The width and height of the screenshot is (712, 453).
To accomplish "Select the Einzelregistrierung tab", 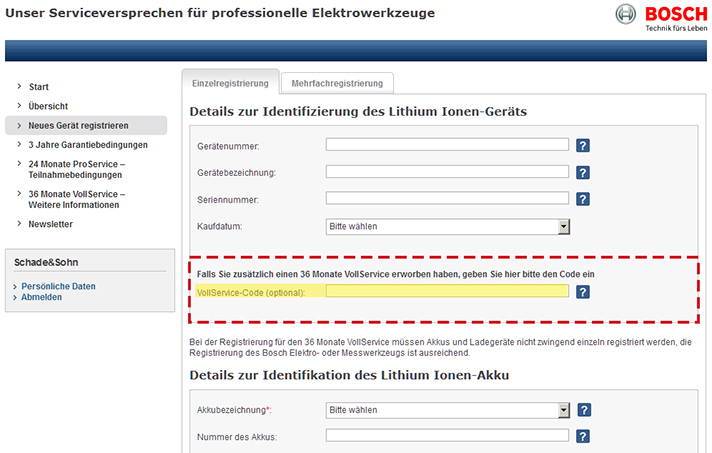I will click(x=230, y=83).
